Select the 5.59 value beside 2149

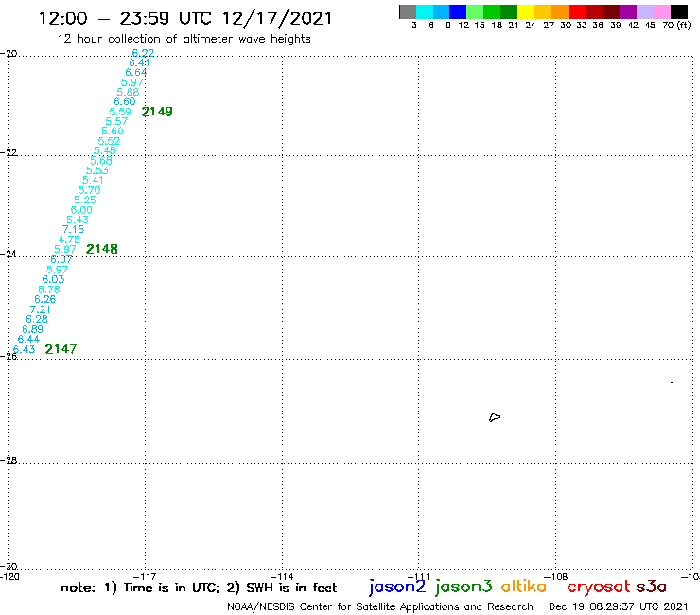[x=120, y=112]
